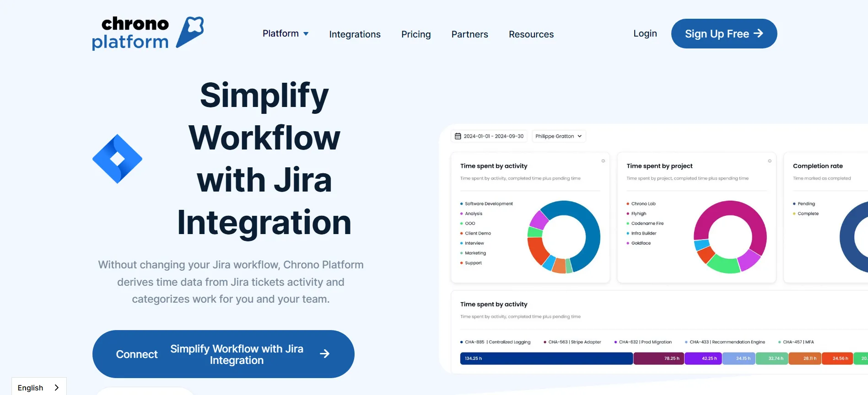The height and width of the screenshot is (395, 868).
Task: Click the Sign Up Free button
Action: (724, 33)
